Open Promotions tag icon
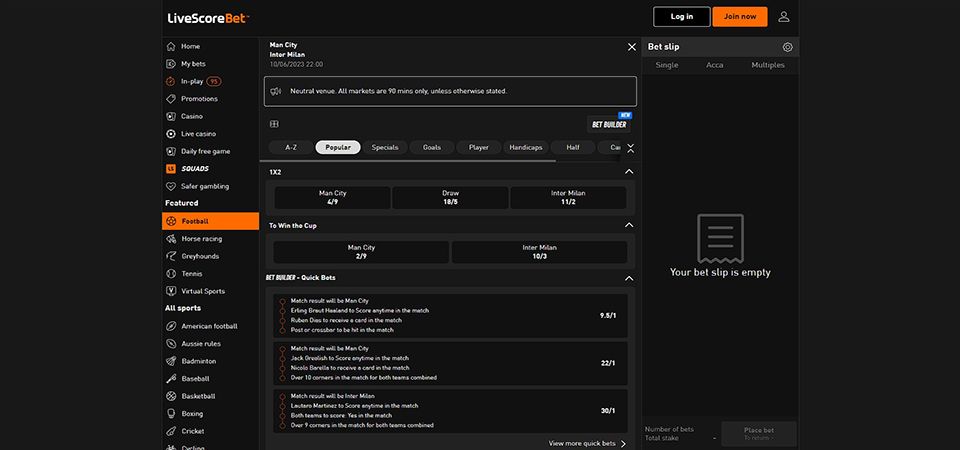This screenshot has height=450, width=960. pos(171,99)
